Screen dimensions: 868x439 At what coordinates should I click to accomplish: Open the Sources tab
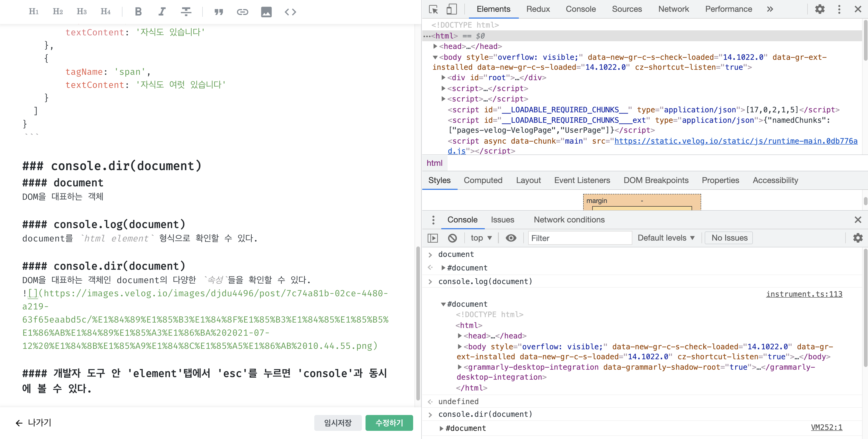pyautogui.click(x=627, y=9)
